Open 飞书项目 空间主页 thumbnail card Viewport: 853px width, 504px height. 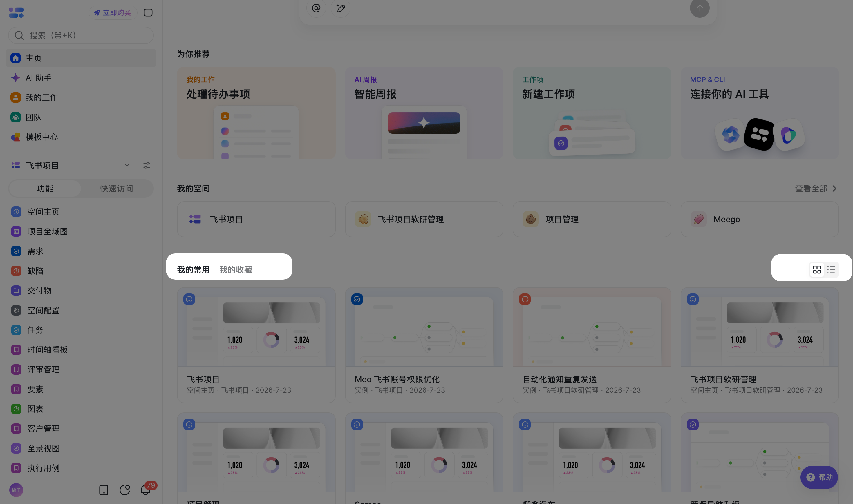pyautogui.click(x=256, y=345)
